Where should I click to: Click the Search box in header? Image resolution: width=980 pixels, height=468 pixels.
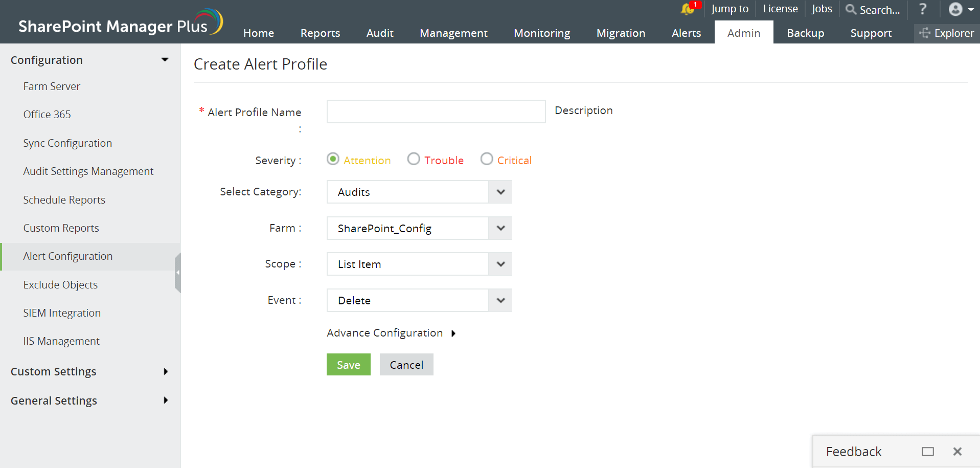[x=879, y=10]
